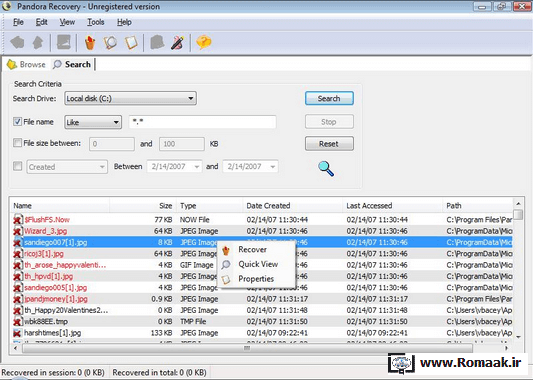Screen dimensions: 533x380
Task: Click the Properties toolbar icon
Action: point(131,43)
